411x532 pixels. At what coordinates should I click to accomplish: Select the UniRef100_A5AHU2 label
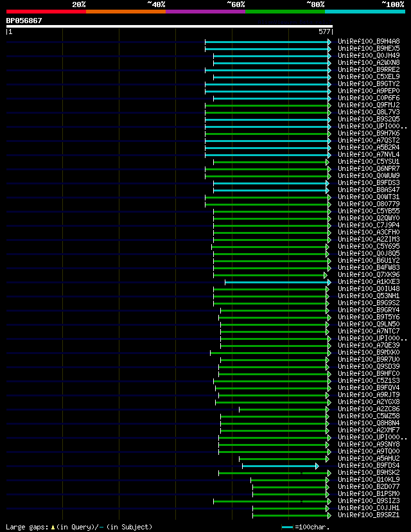(369, 458)
